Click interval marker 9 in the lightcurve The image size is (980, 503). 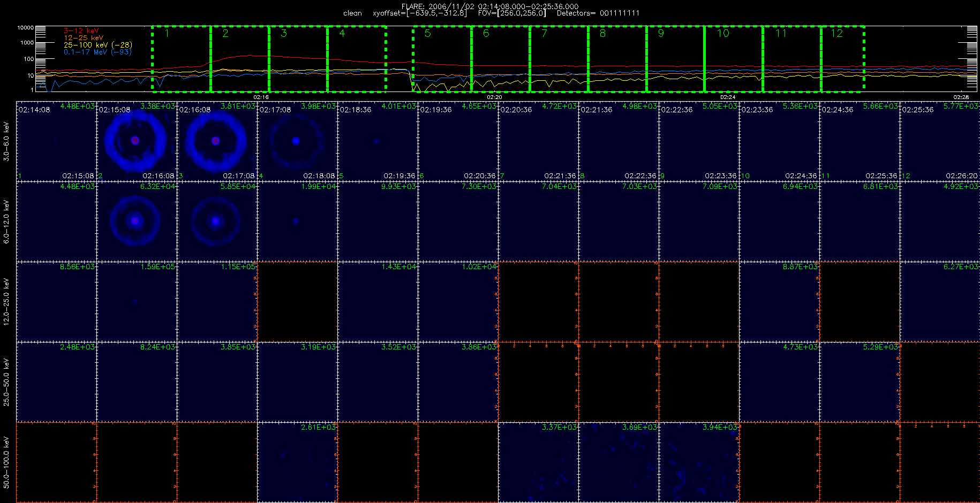click(661, 34)
